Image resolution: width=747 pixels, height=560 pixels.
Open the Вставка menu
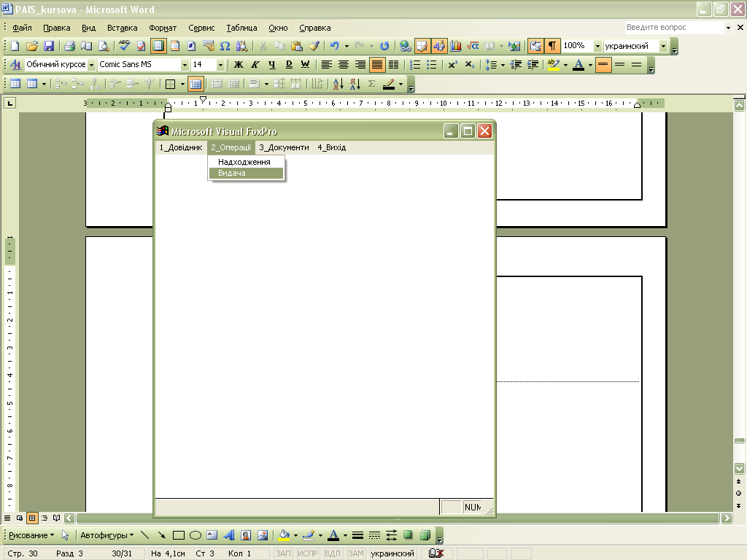click(122, 28)
